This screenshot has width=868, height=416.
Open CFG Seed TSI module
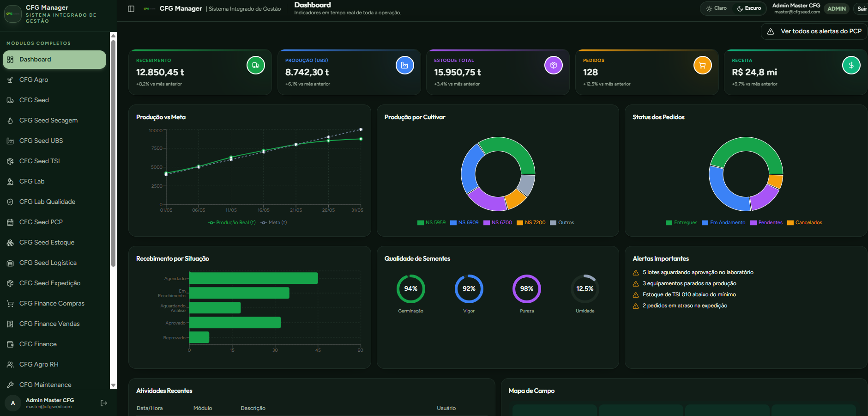pos(54,161)
